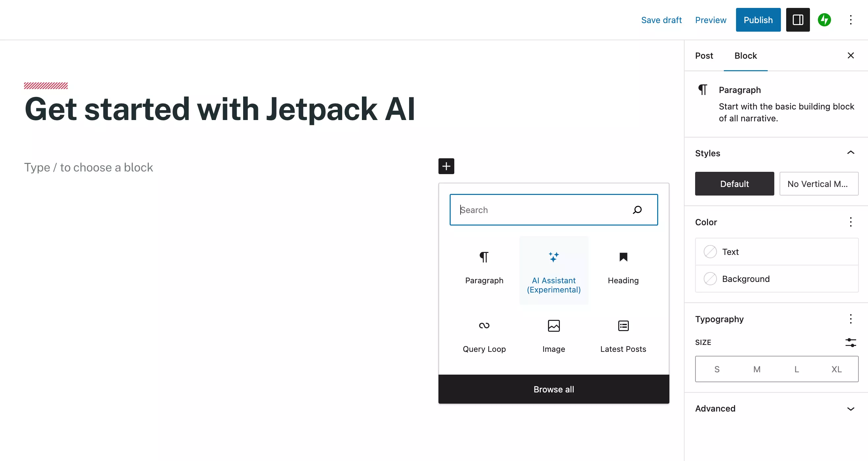The width and height of the screenshot is (868, 461).
Task: Expand the Advanced panel
Action: point(851,409)
